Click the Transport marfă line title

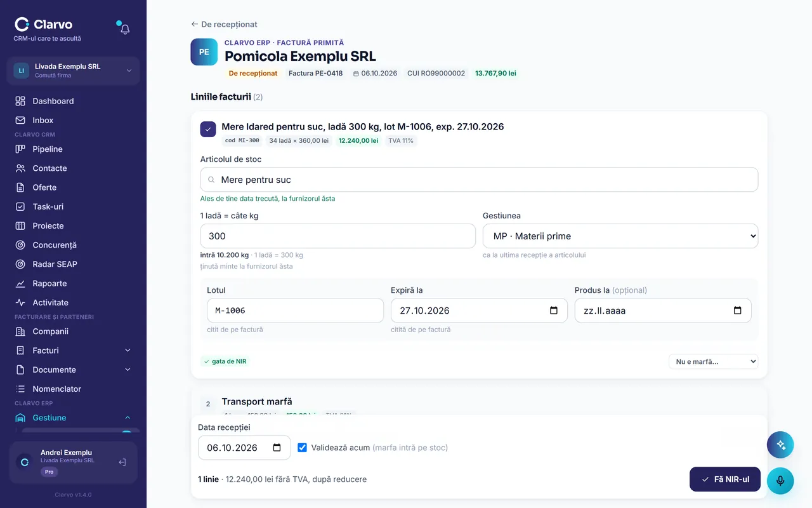(x=257, y=401)
